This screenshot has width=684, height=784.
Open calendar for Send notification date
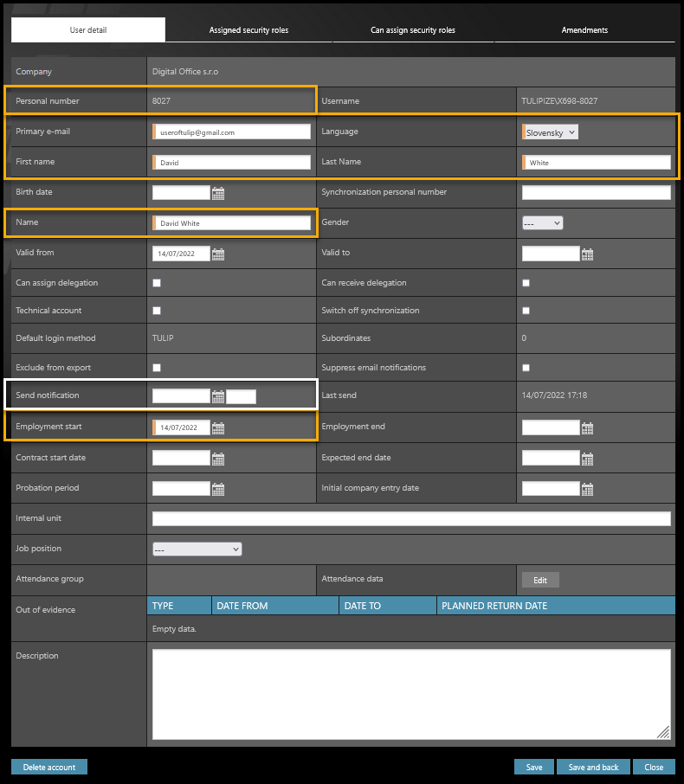[218, 396]
